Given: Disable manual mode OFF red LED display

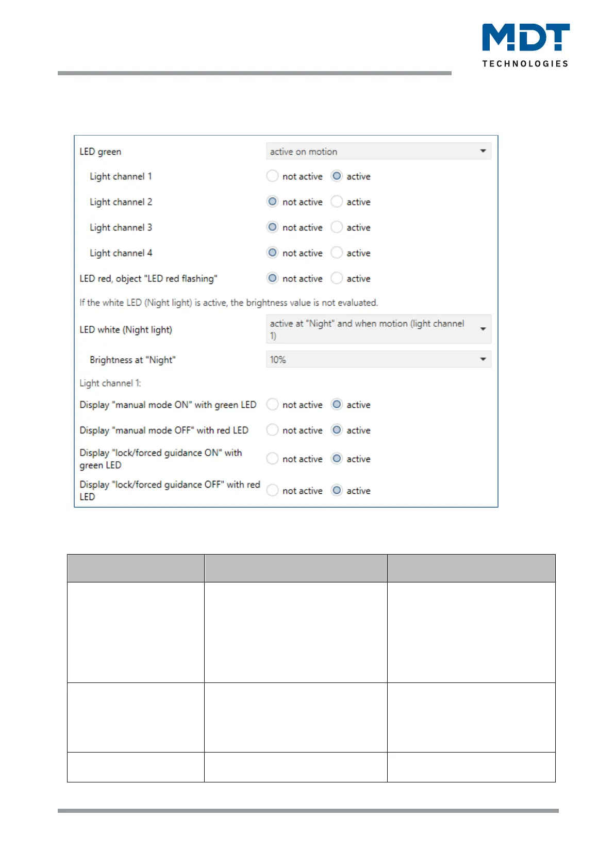Looking at the screenshot, I should (x=272, y=430).
